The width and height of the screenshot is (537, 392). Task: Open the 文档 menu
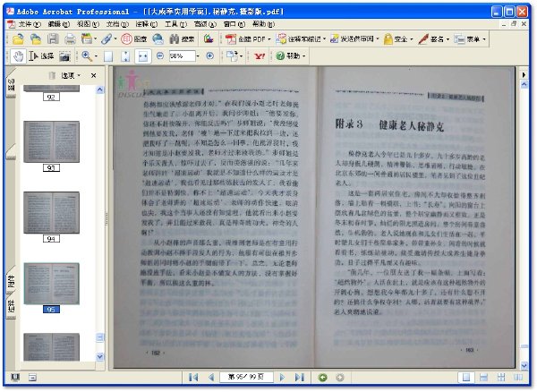pyautogui.click(x=117, y=24)
